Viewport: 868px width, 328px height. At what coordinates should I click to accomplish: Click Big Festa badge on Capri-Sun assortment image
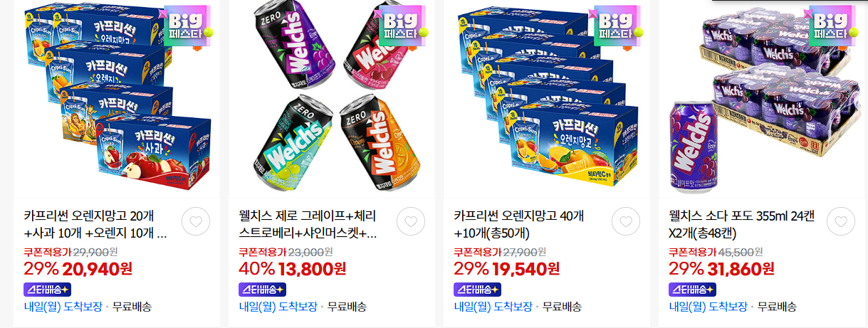188,26
